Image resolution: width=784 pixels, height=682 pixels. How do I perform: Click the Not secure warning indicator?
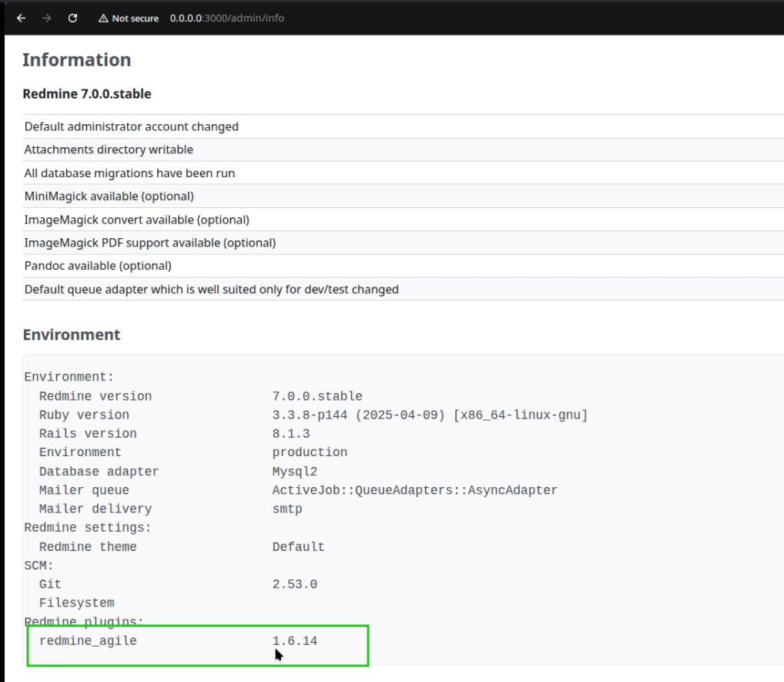pyautogui.click(x=129, y=18)
